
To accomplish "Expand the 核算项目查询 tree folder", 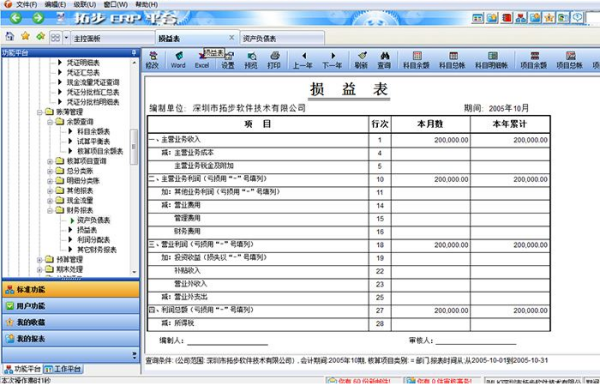I will pos(50,161).
